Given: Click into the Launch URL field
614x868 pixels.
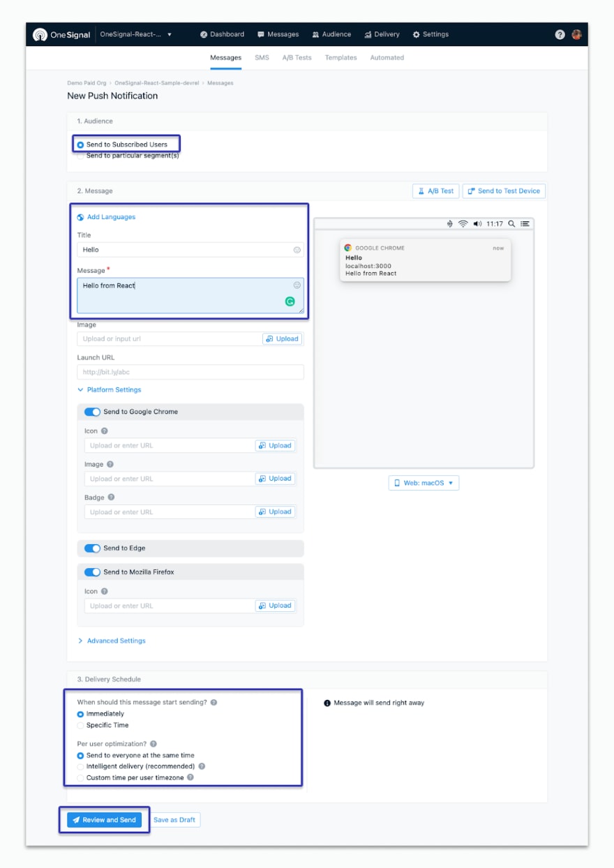Looking at the screenshot, I should pyautogui.click(x=190, y=372).
